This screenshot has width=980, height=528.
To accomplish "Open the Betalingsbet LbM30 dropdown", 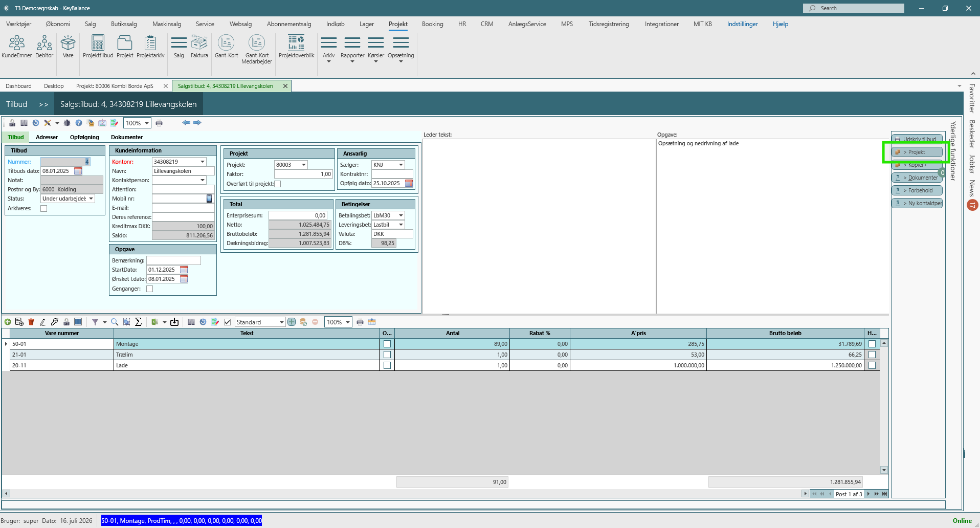I will tap(401, 215).
